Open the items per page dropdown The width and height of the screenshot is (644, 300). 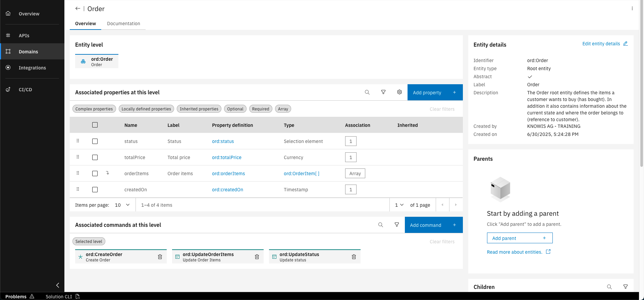point(122,205)
